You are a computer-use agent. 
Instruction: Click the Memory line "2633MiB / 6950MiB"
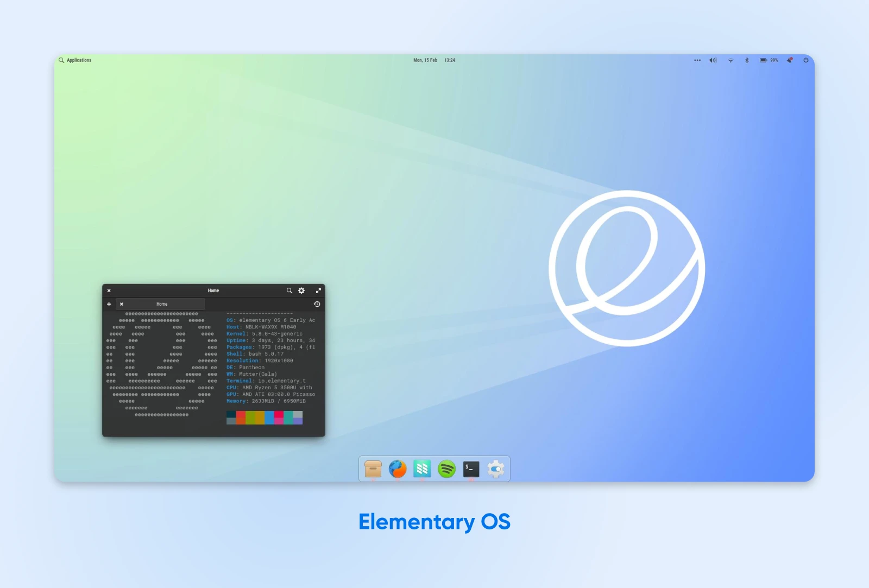266,401
